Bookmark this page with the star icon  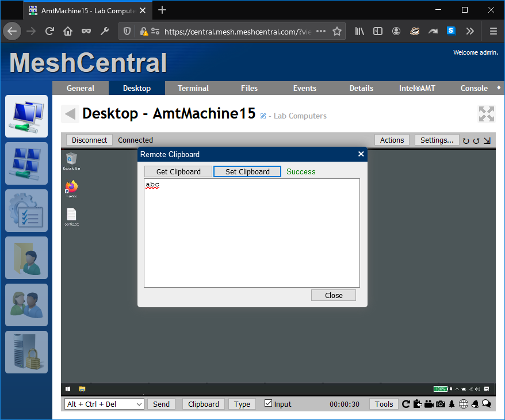(337, 31)
